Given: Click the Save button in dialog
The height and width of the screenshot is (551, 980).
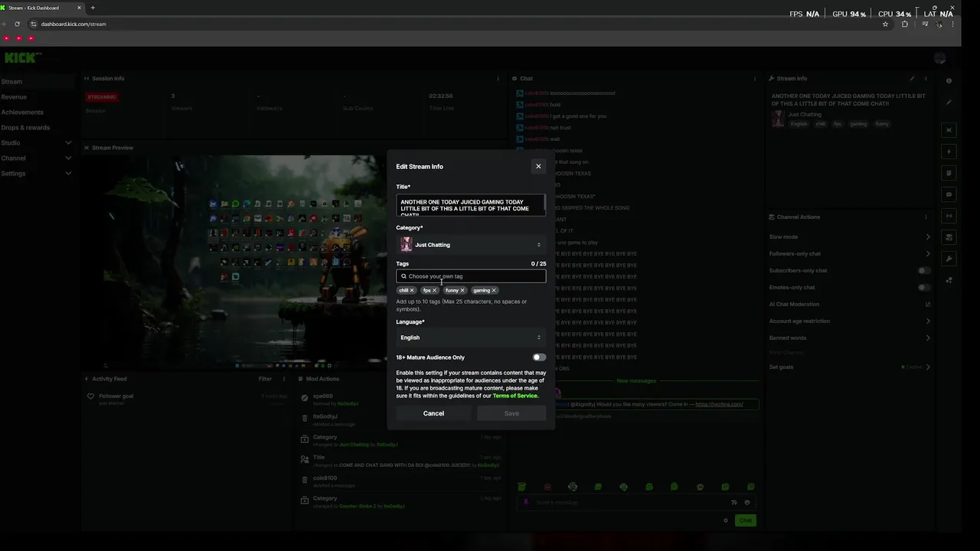Looking at the screenshot, I should point(511,413).
